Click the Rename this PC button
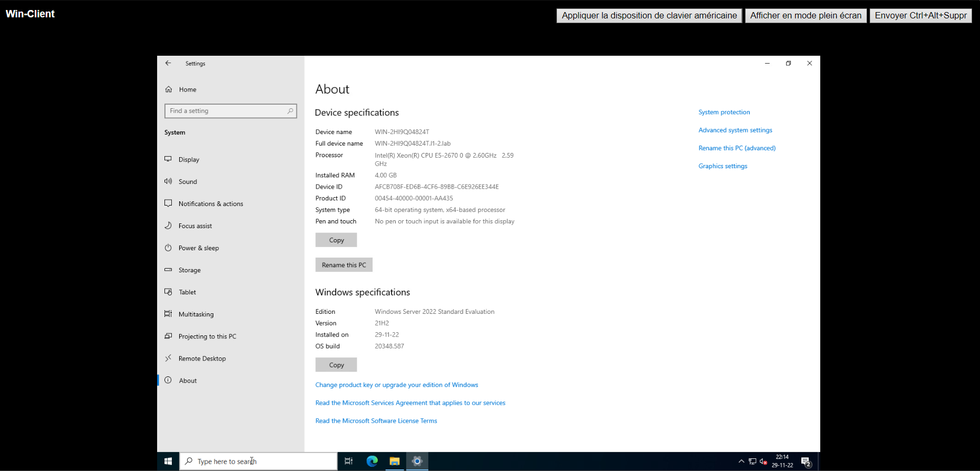 (x=344, y=265)
